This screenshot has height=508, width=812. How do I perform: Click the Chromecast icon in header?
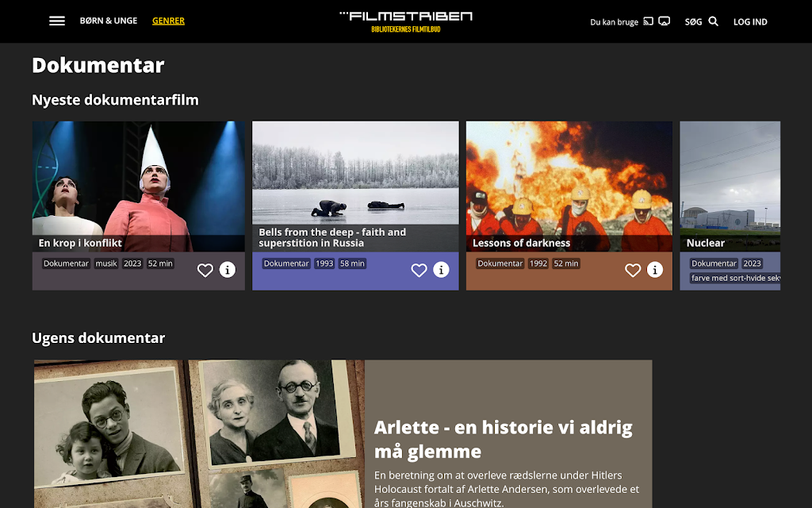coord(648,21)
